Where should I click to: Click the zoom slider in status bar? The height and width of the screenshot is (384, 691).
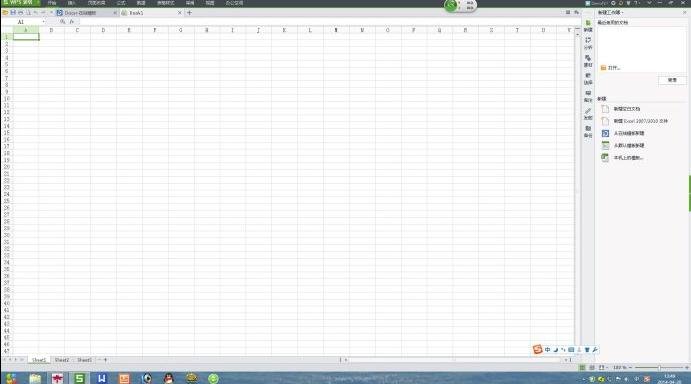[659, 367]
